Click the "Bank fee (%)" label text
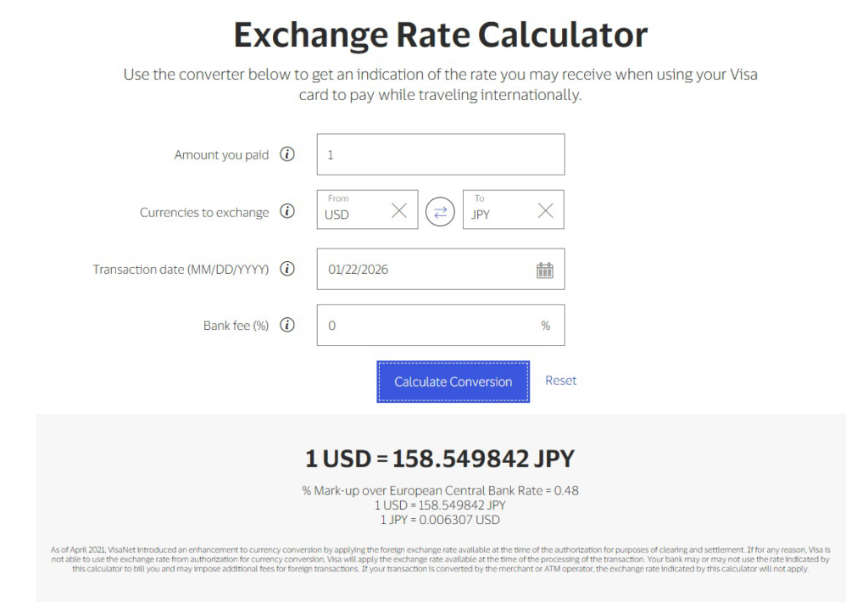The image size is (868, 608). click(236, 326)
